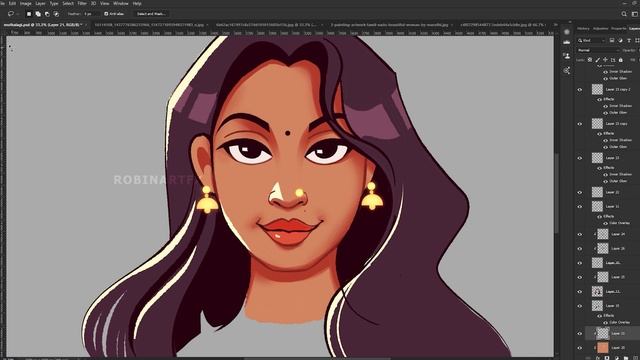The image size is (640, 360).
Task: Lock image pixels brush icon
Action: (x=598, y=60)
